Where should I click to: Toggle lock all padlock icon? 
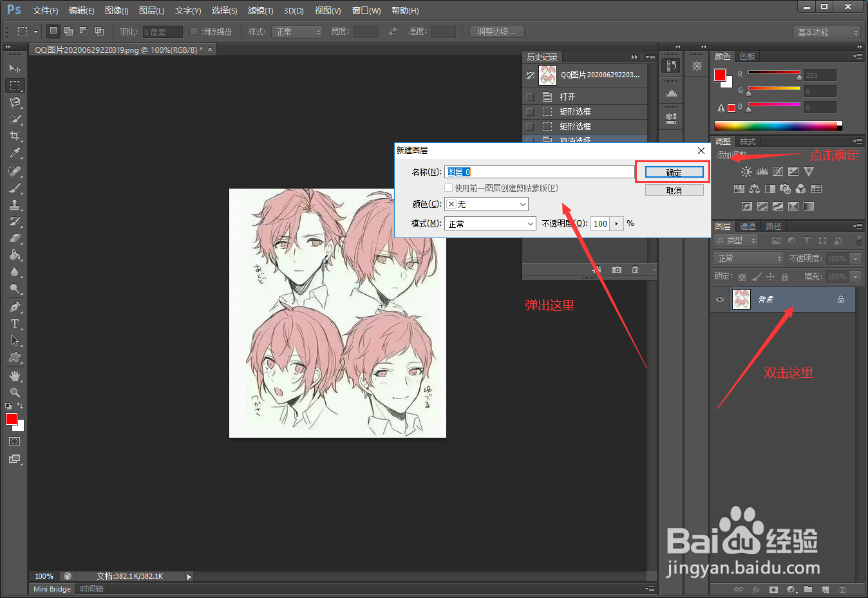(x=784, y=277)
